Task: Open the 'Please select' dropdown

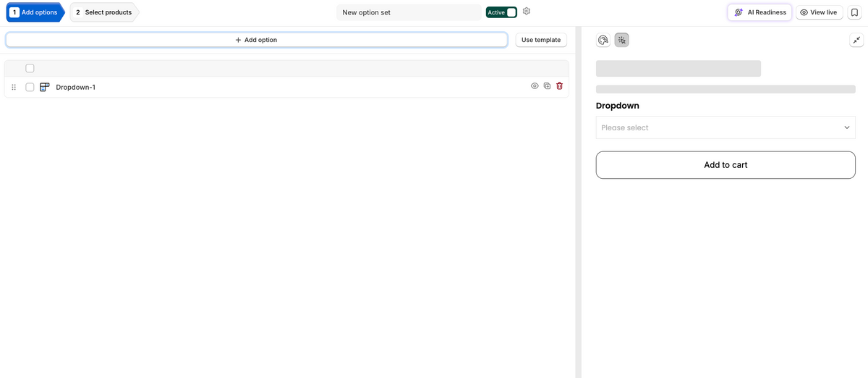Action: click(x=726, y=127)
